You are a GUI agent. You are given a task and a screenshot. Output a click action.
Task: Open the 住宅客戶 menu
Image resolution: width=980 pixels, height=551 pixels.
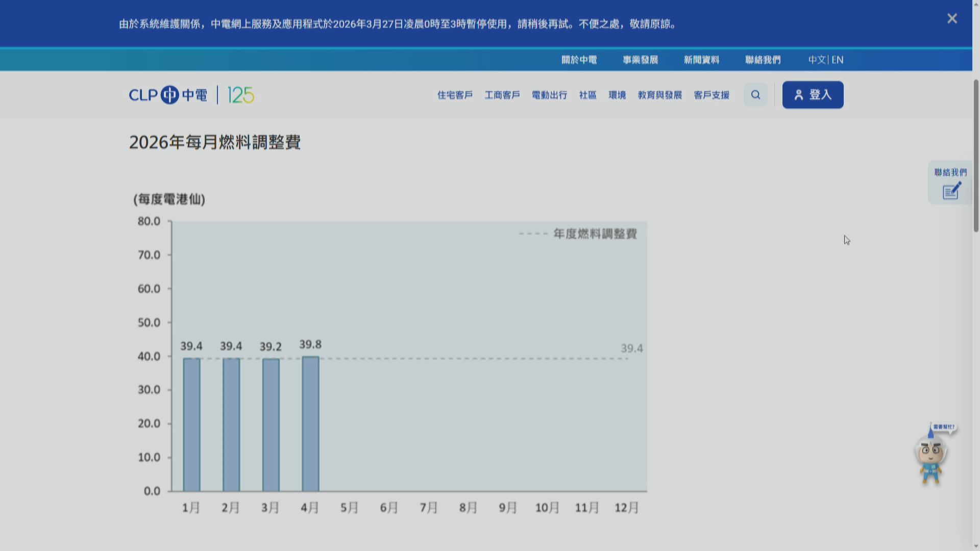[x=455, y=95]
